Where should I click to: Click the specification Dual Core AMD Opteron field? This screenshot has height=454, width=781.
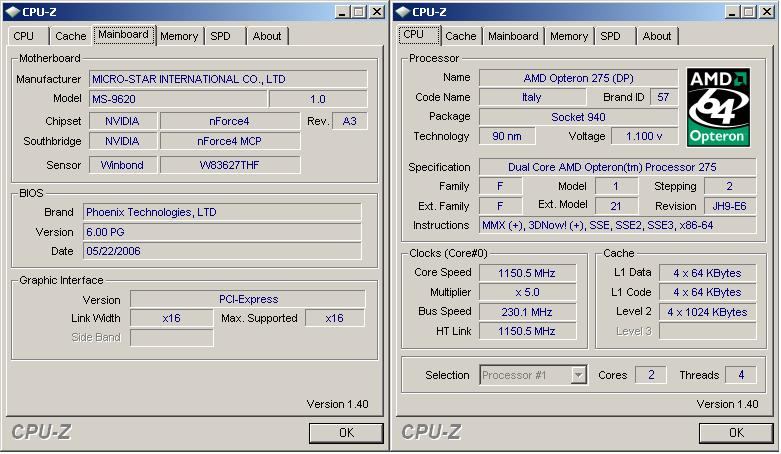(618, 167)
